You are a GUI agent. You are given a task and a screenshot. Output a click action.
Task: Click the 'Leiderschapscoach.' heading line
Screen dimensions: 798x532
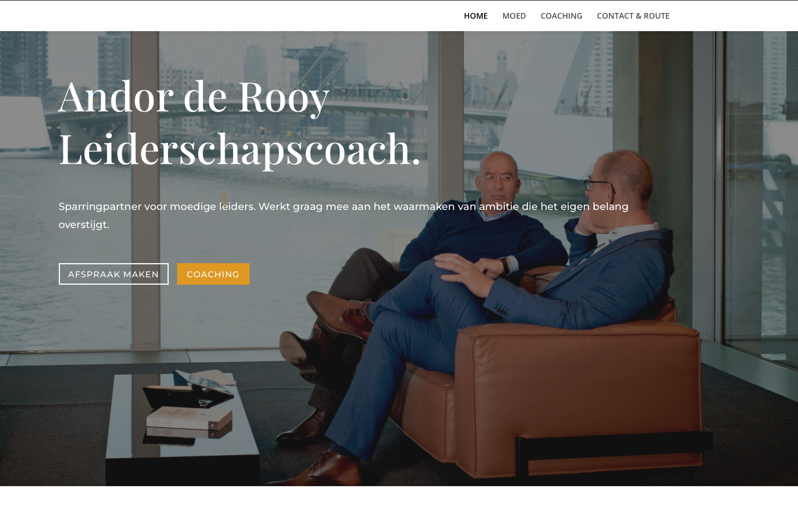pos(239,149)
